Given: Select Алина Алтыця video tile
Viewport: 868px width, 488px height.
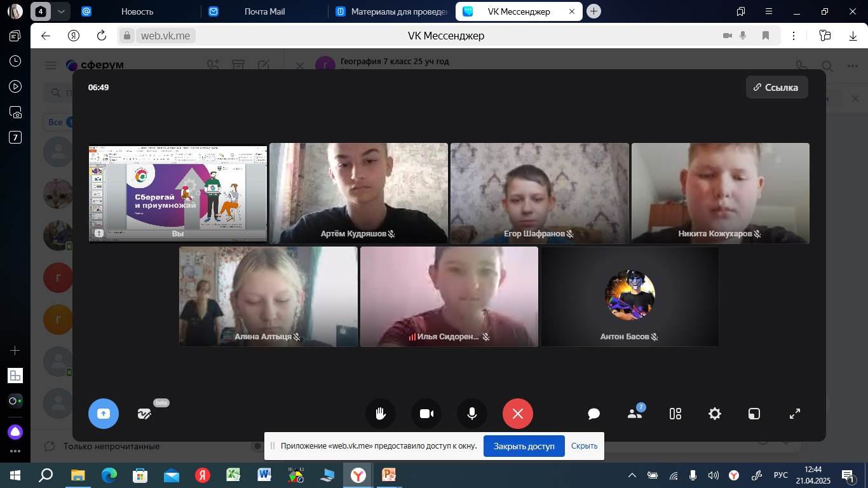Looking at the screenshot, I should pyautogui.click(x=268, y=297).
